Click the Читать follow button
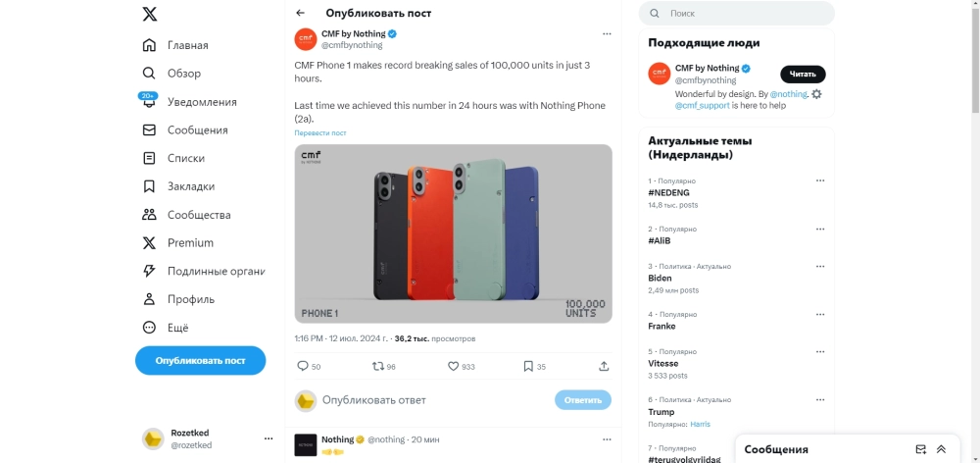The image size is (980, 463). pos(803,74)
